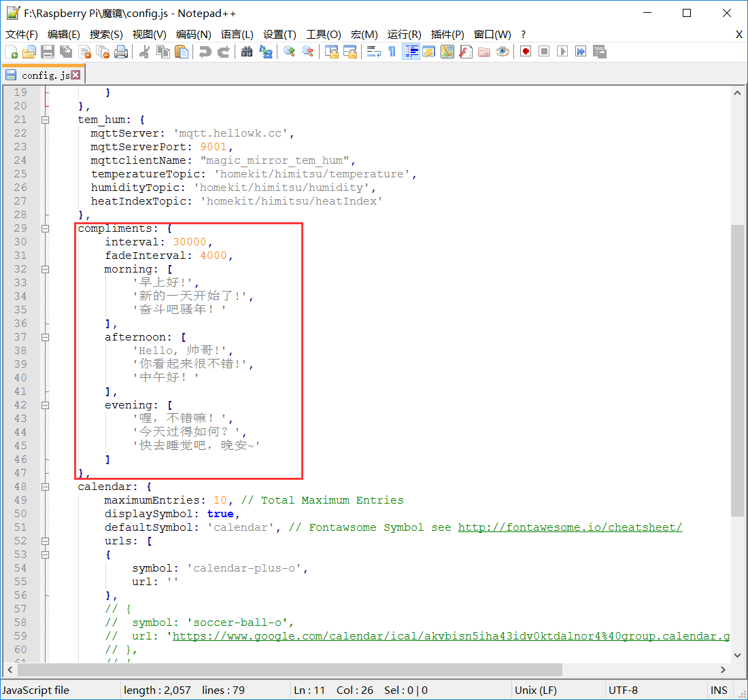748x700 pixels.
Task: Click the Undo arrow icon
Action: [x=205, y=52]
